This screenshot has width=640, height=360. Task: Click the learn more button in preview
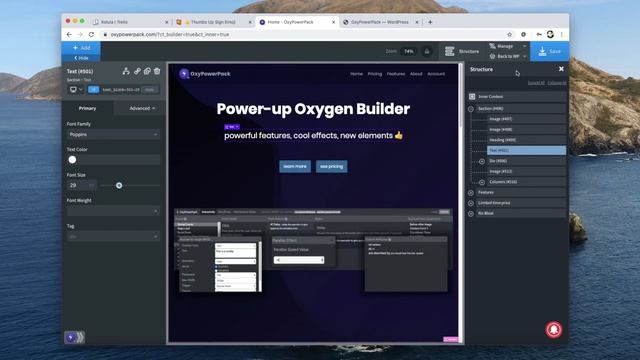point(295,167)
